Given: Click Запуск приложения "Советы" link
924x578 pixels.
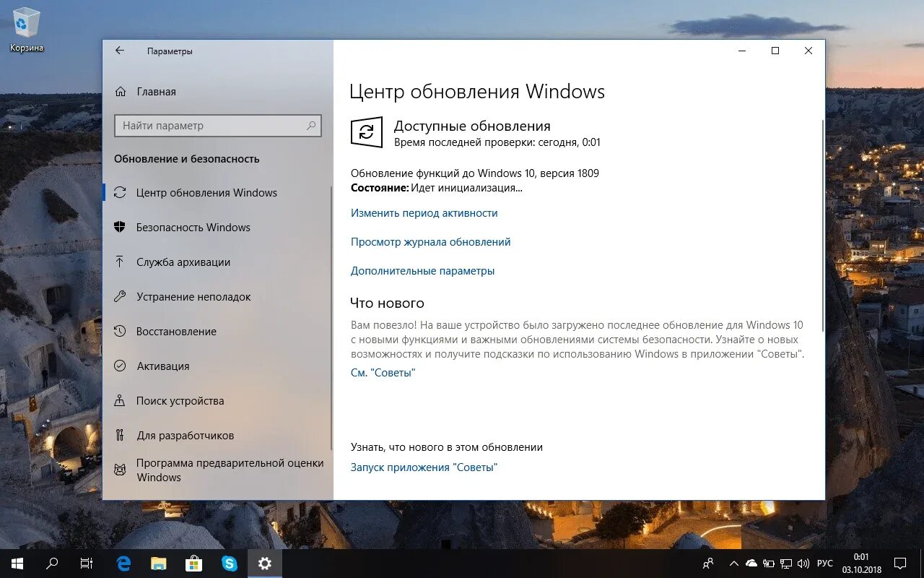Looking at the screenshot, I should click(424, 467).
